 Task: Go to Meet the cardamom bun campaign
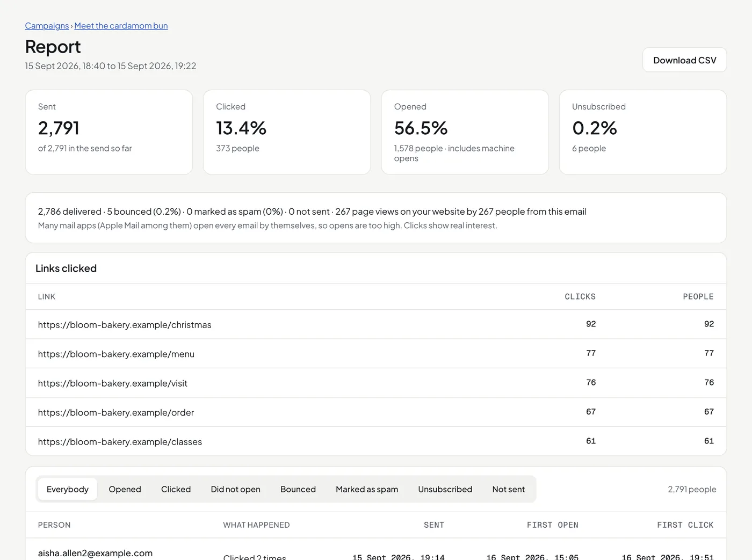(121, 26)
